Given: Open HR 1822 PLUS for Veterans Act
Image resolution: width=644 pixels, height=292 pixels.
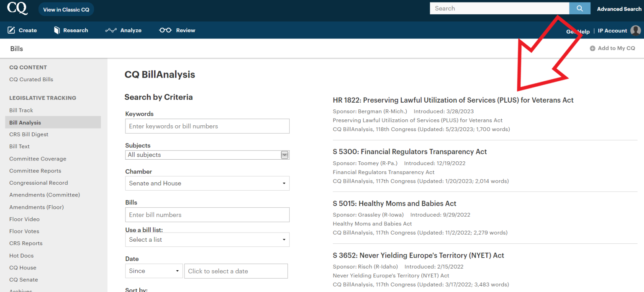Looking at the screenshot, I should pyautogui.click(x=453, y=100).
